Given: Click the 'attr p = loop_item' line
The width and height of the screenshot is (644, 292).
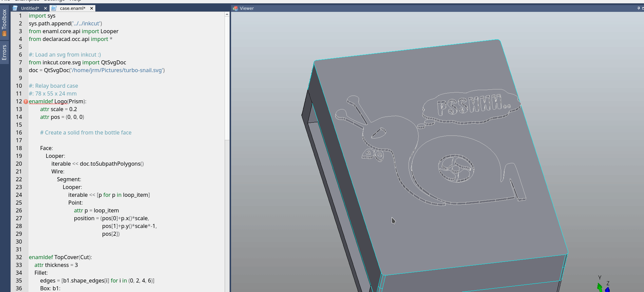Looking at the screenshot, I should pos(96,210).
